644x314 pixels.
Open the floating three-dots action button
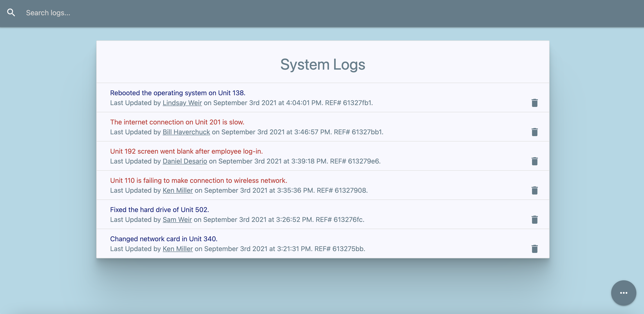(624, 293)
